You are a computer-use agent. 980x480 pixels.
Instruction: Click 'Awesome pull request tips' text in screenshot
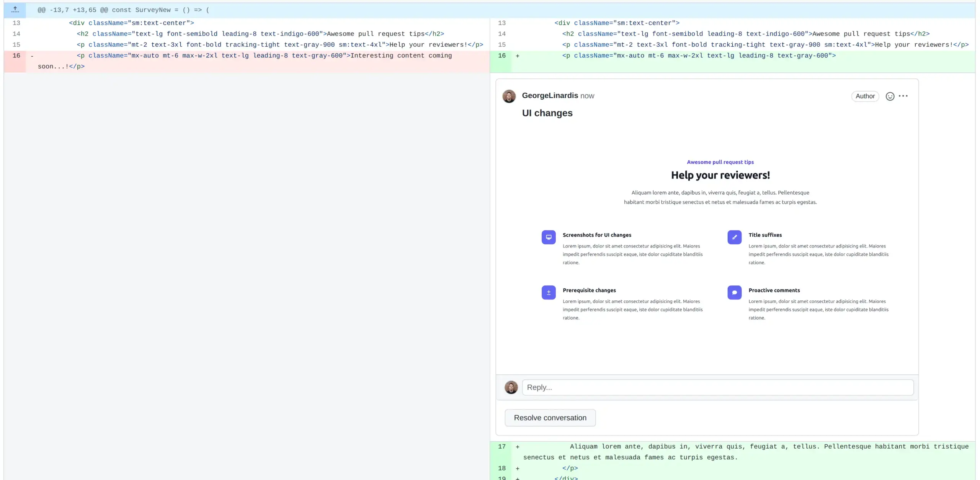pyautogui.click(x=720, y=162)
